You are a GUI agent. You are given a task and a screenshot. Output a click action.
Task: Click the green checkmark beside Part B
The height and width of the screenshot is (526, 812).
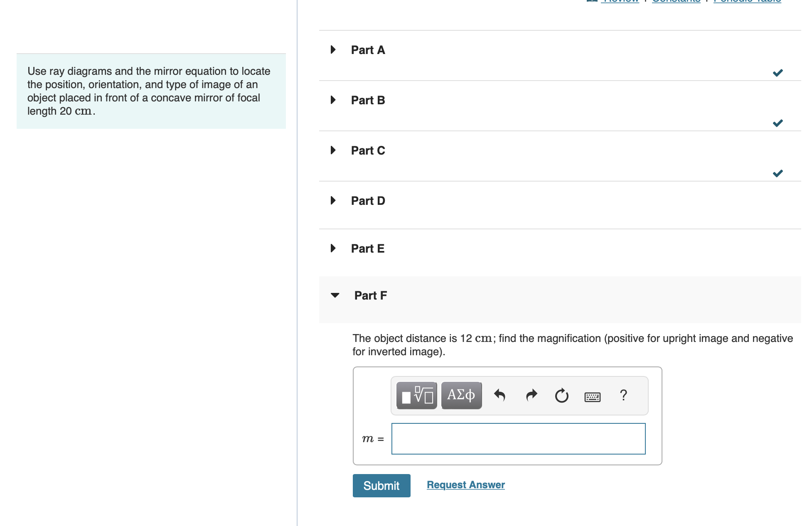coord(778,123)
